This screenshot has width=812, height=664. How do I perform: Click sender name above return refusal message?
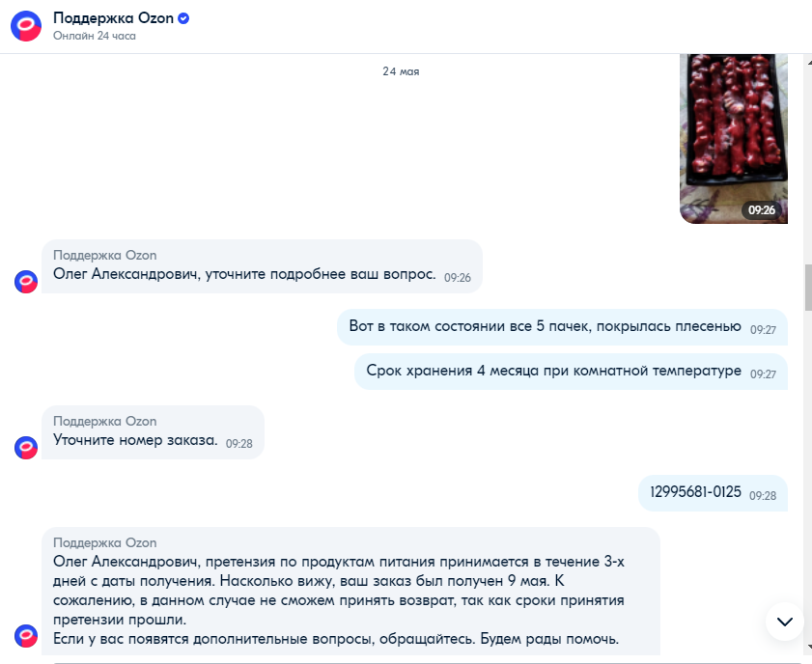click(104, 543)
